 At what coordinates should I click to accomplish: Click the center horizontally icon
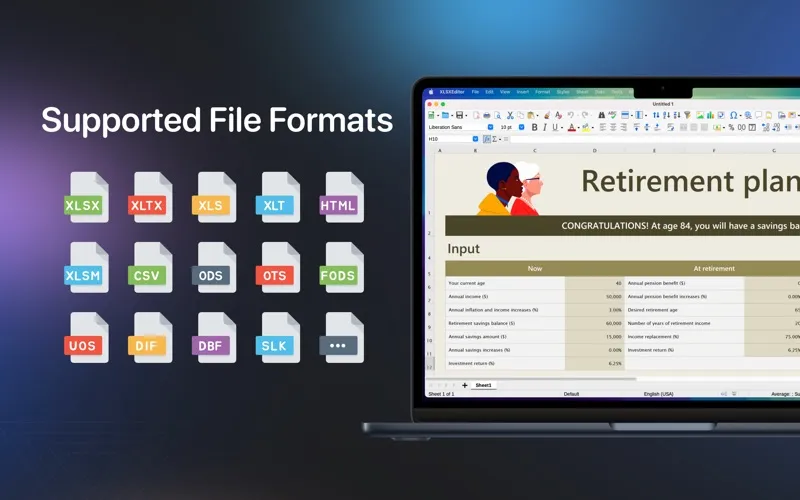(613, 127)
